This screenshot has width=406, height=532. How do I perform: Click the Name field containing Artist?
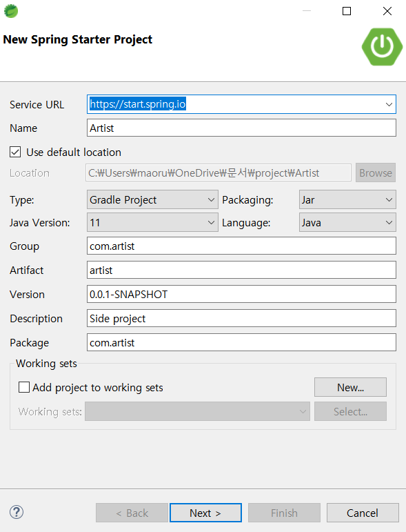(x=241, y=128)
